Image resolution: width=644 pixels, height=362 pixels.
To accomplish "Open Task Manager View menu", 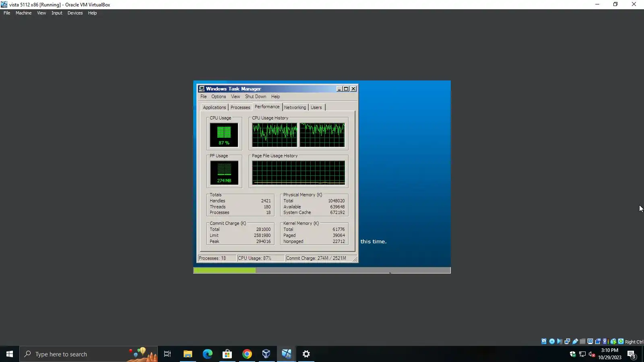I will pyautogui.click(x=235, y=97).
